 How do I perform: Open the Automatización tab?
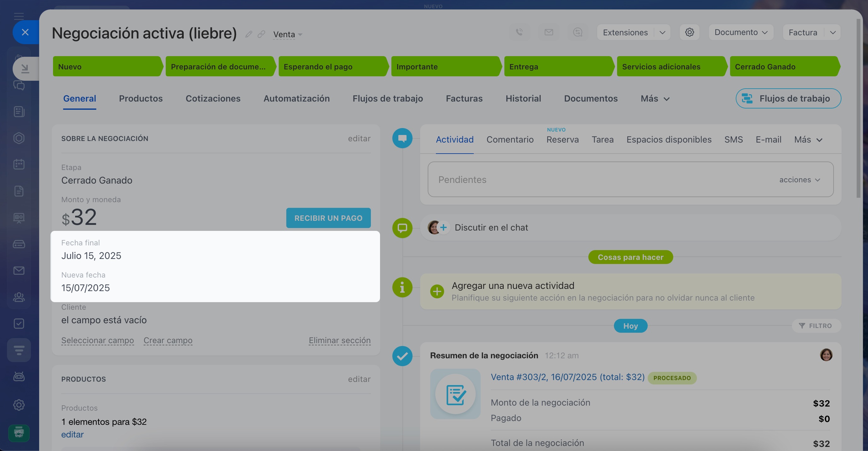click(x=296, y=99)
